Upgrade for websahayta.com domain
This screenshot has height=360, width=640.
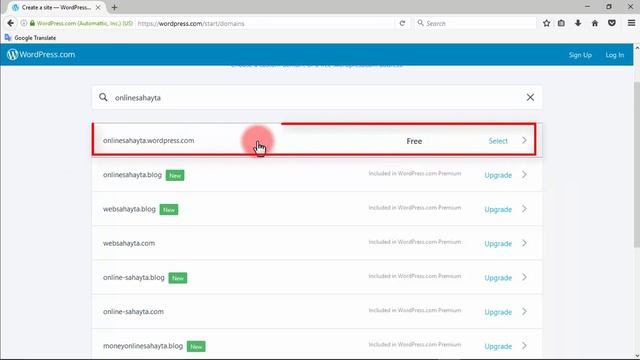tap(498, 244)
